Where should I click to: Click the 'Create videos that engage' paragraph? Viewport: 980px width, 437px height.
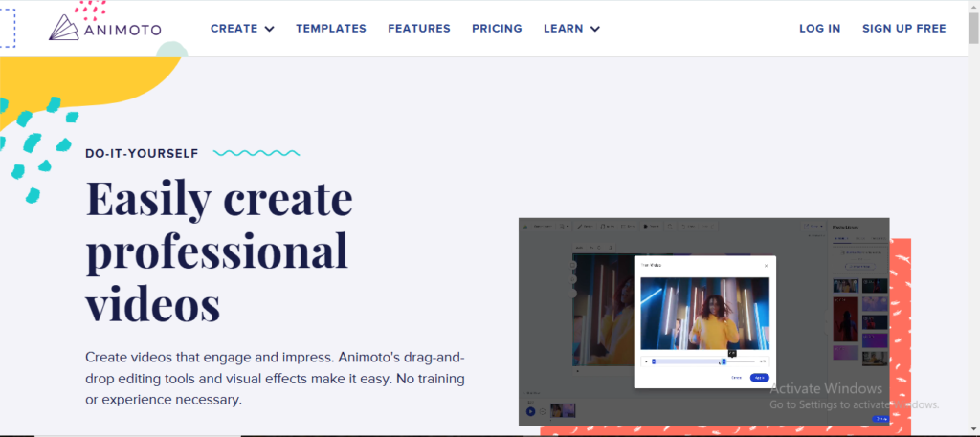coord(275,379)
